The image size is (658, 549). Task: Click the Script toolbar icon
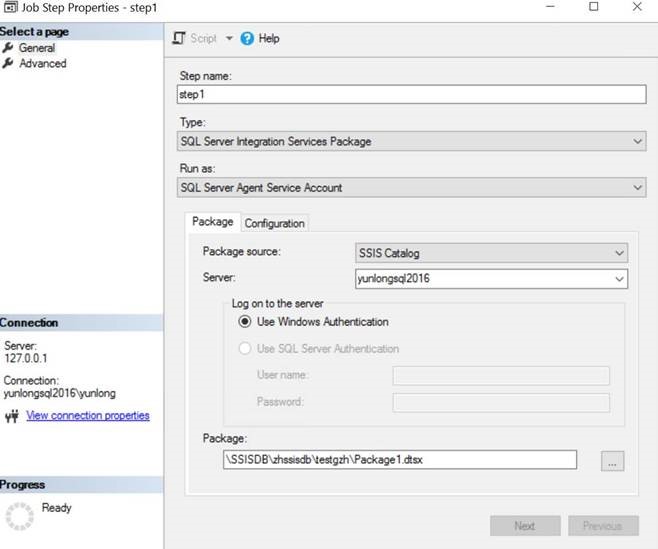(179, 38)
